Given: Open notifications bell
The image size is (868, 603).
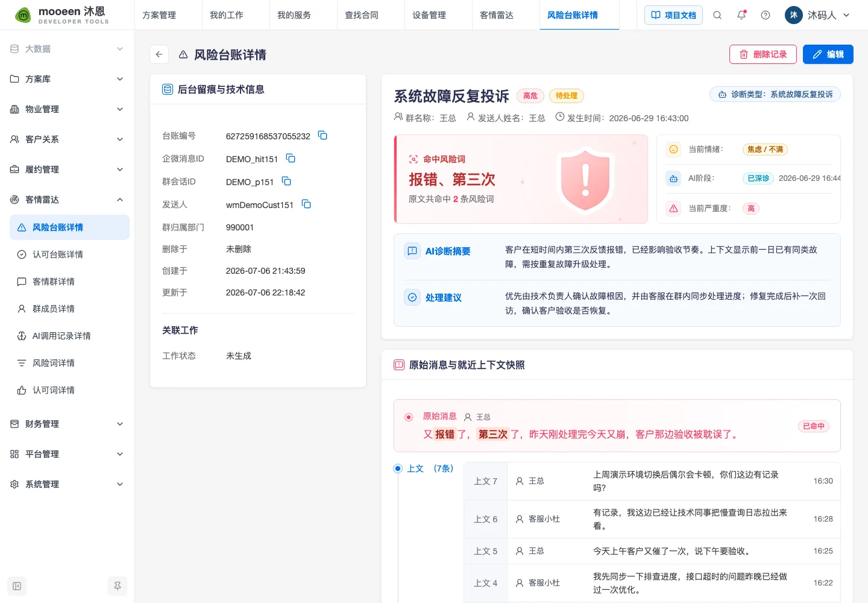Looking at the screenshot, I should point(741,15).
